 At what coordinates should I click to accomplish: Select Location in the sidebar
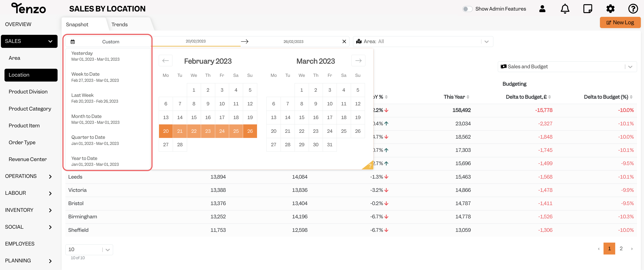tap(31, 75)
